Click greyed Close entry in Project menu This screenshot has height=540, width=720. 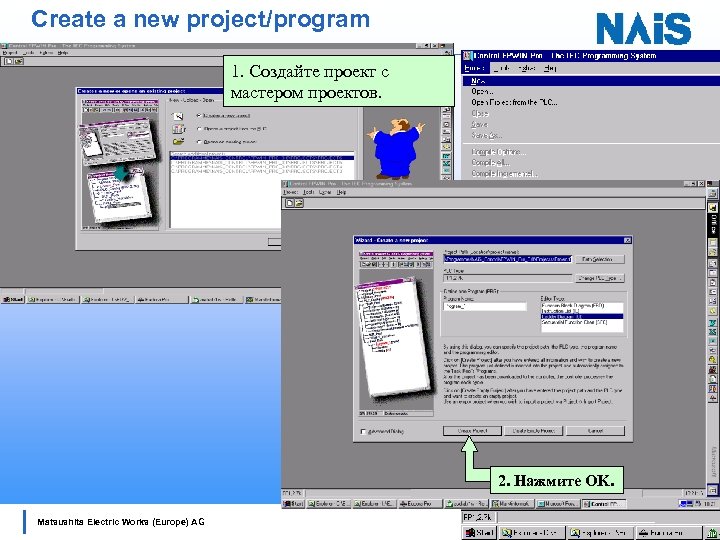591,113
